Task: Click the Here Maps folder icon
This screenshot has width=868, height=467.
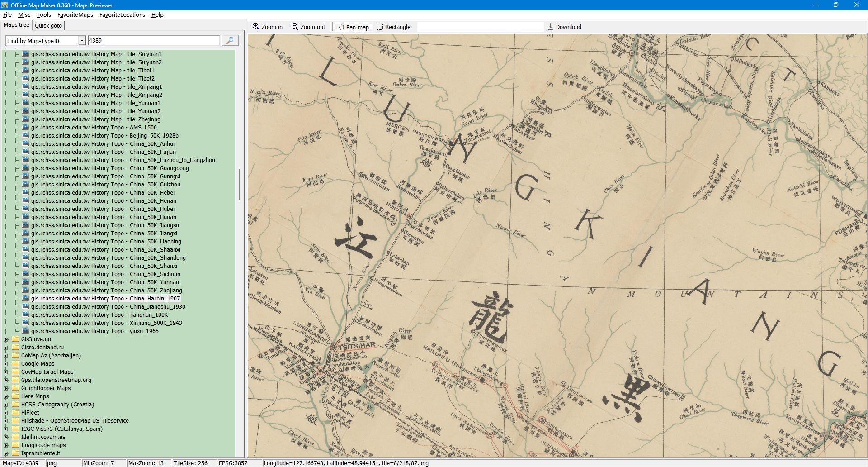Action: tap(16, 396)
